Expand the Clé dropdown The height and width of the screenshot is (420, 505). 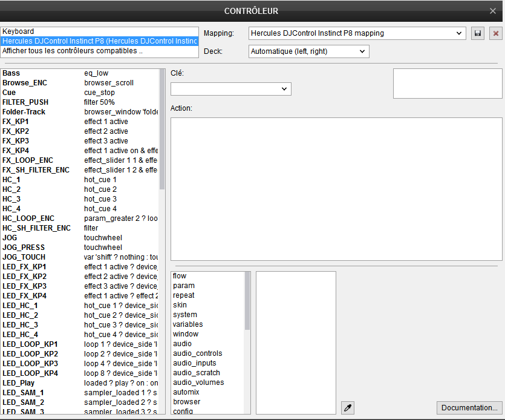coord(231,89)
